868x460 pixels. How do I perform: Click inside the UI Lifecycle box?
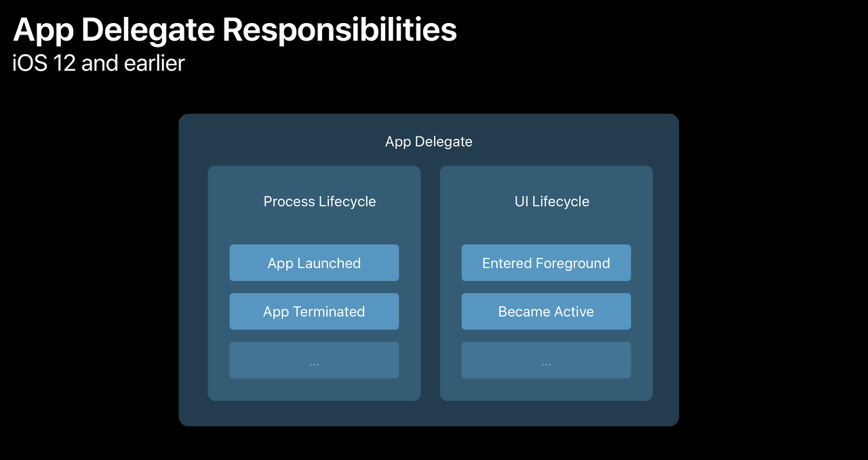coord(546,231)
